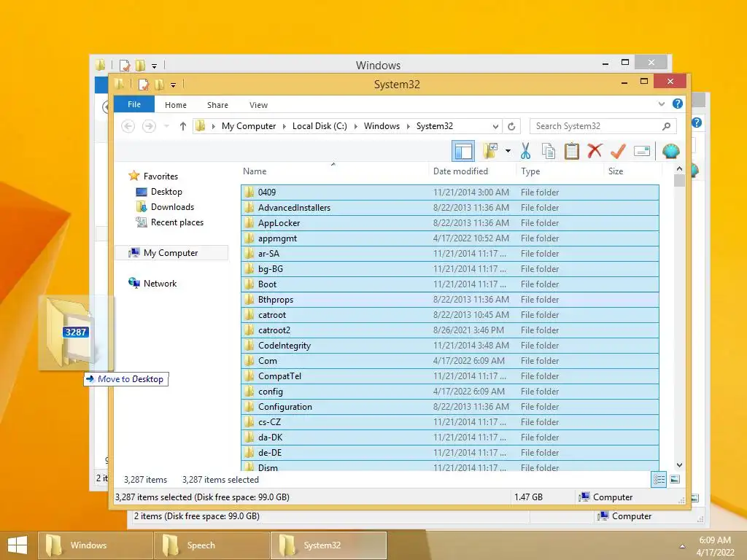This screenshot has width=747, height=560.
Task: Click the Paste clipboard toolbar icon
Action: (572, 152)
